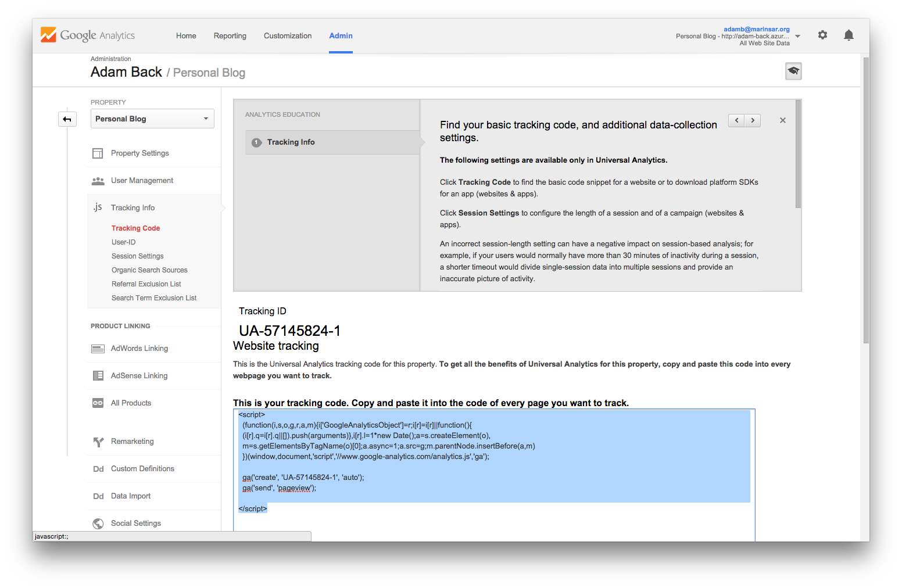Viewport: 902px width, 588px height.
Task: Open Session Settings
Action: tap(138, 256)
